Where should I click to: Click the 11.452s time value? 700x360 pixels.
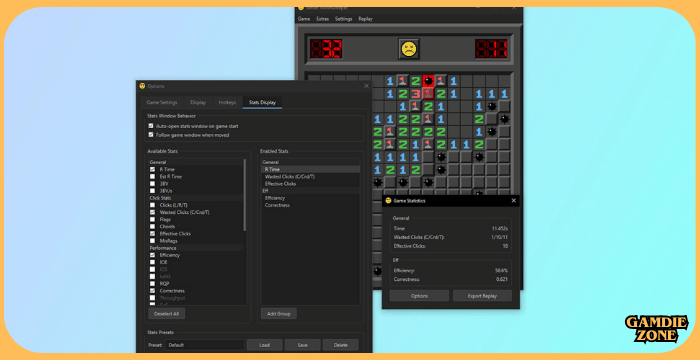(500, 228)
